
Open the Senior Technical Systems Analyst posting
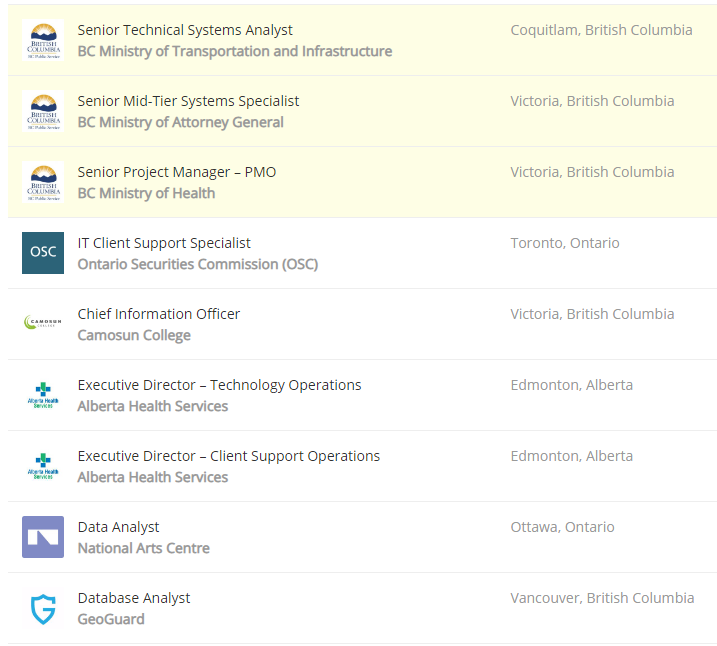click(x=185, y=30)
